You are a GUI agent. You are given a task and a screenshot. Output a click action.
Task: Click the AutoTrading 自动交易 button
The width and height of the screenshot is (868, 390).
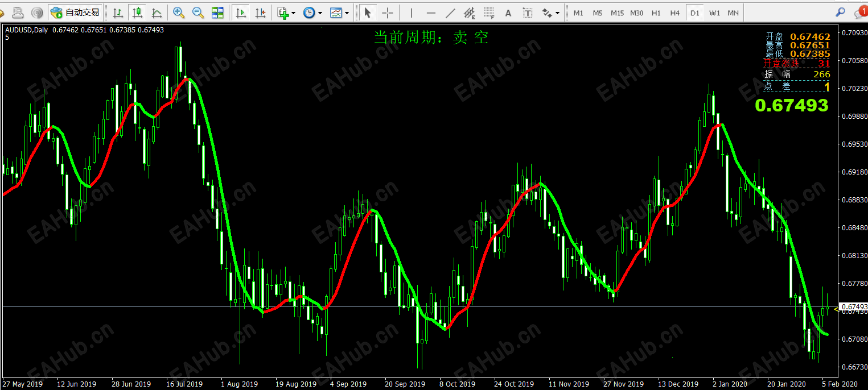tap(75, 12)
